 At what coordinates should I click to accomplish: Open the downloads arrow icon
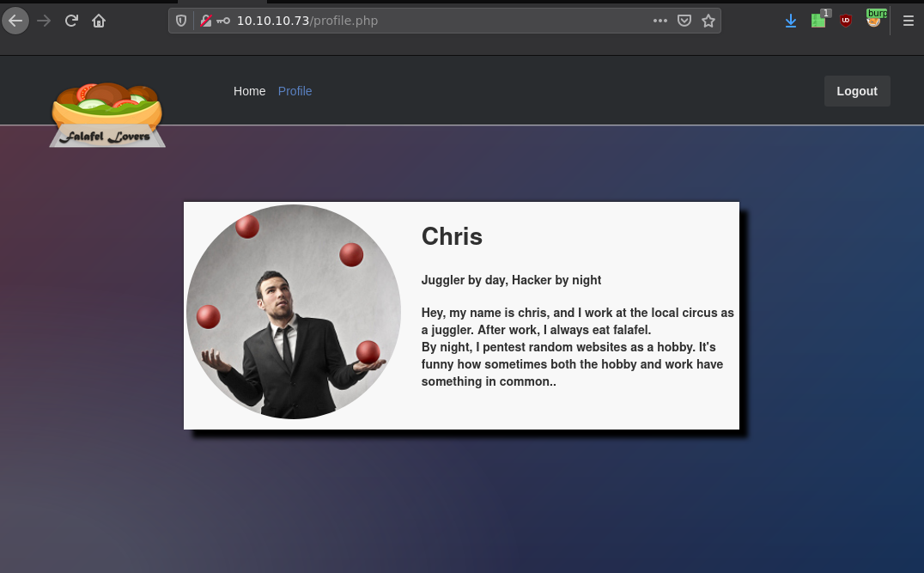[x=791, y=21]
